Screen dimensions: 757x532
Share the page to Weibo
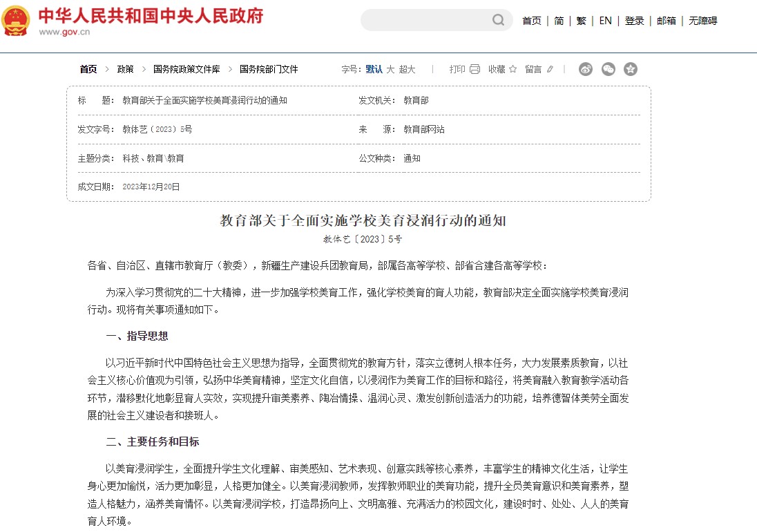click(x=586, y=69)
